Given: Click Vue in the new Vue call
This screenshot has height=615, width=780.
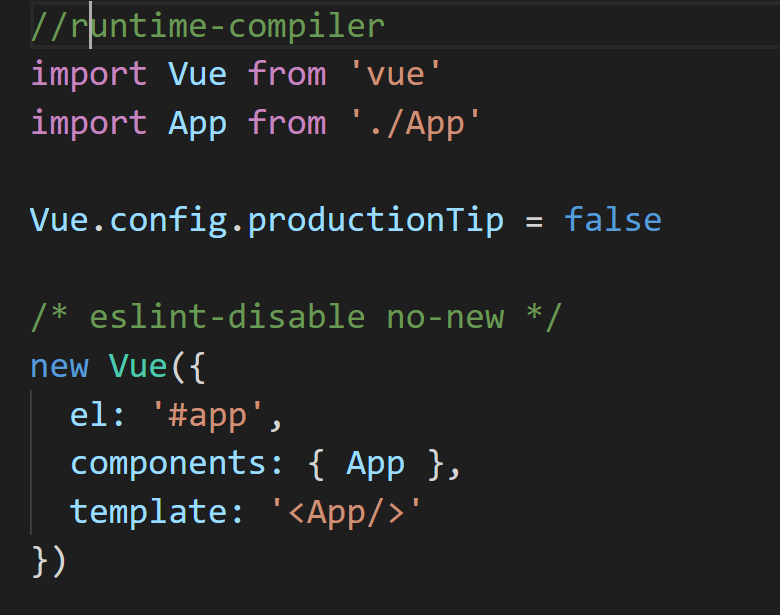Looking at the screenshot, I should tap(138, 366).
